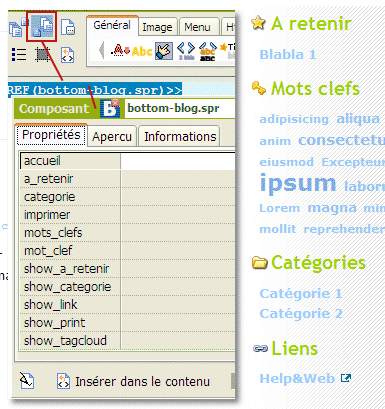Select the pointing hand link tool
This screenshot has height=409, width=385.
(x=164, y=51)
